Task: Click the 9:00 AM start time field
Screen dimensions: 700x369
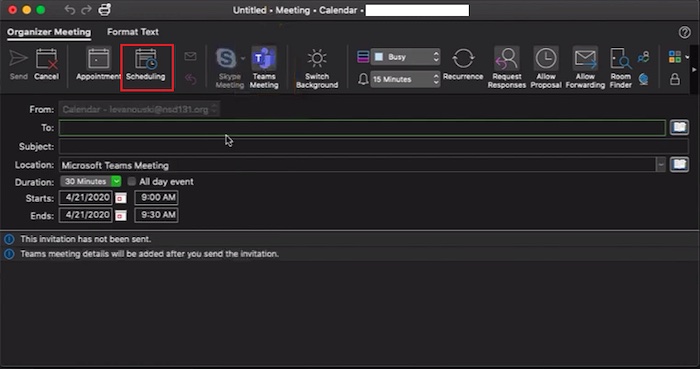Action: pyautogui.click(x=156, y=198)
